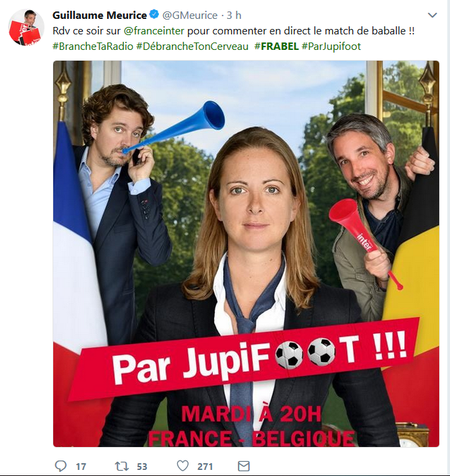Click the 271 likes count
The width and height of the screenshot is (450, 476).
pos(205,467)
